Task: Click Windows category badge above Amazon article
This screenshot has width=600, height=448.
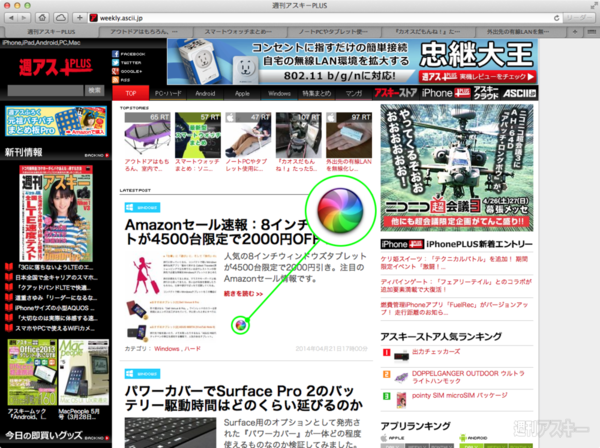Action: (142, 207)
